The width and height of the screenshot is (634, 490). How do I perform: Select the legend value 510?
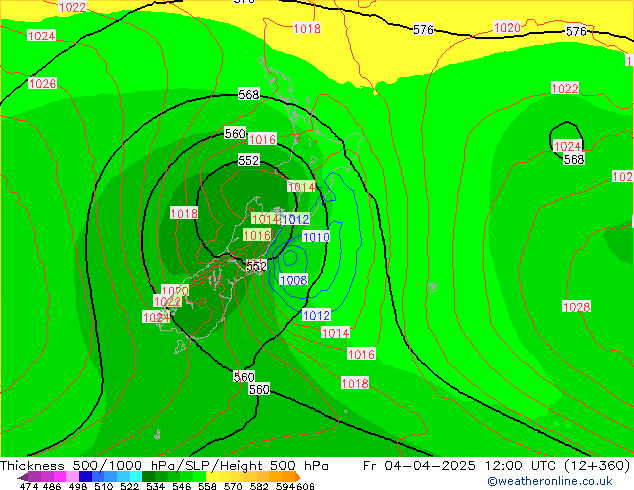click(x=104, y=486)
